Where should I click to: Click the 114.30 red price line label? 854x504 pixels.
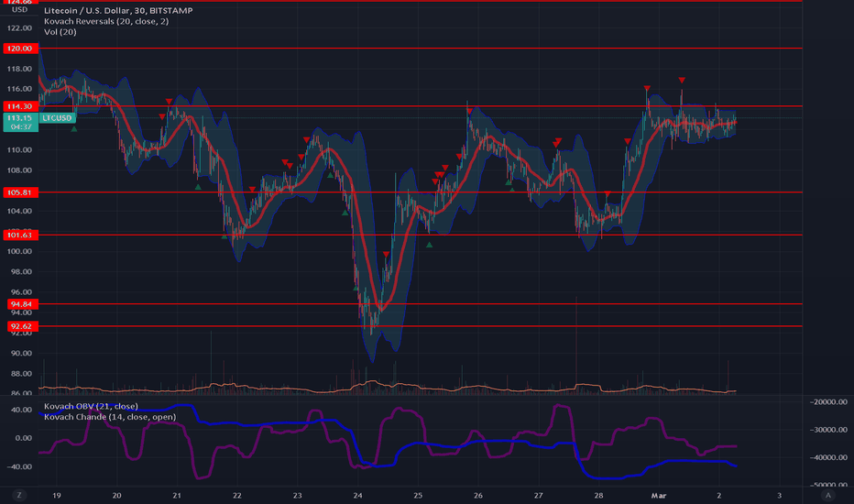coord(19,106)
